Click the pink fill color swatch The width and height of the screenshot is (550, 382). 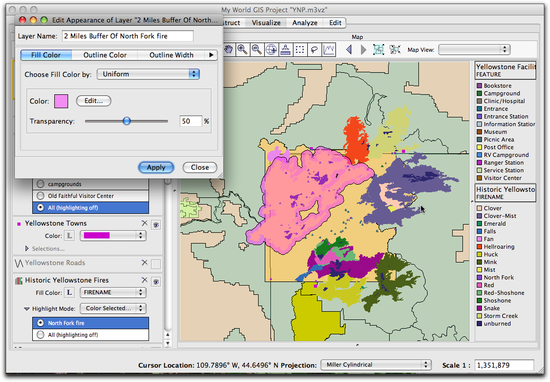61,101
